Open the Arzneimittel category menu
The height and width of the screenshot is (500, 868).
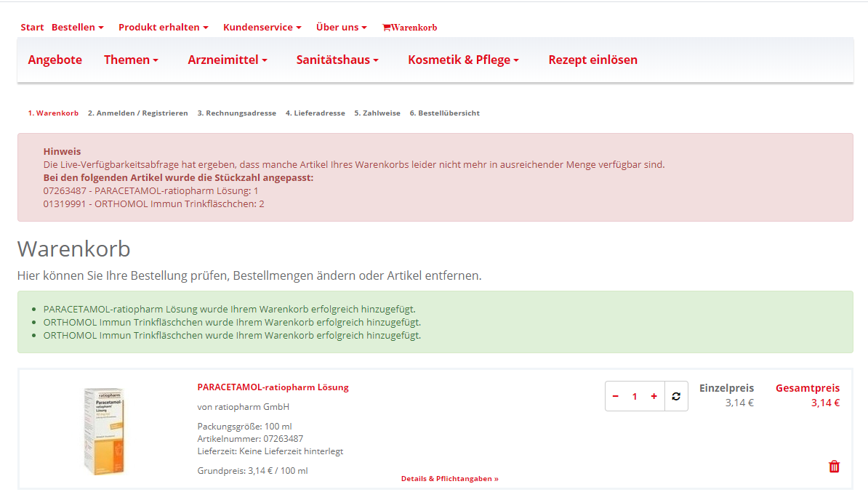coord(227,60)
